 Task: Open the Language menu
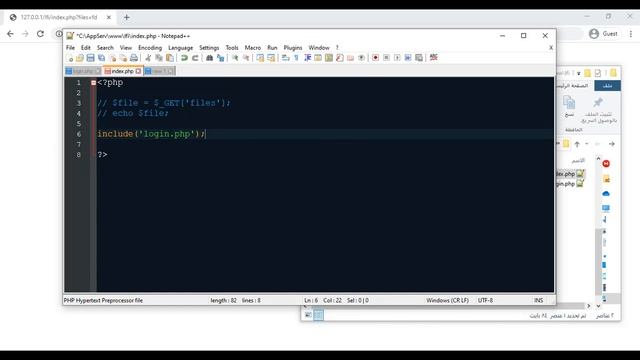[180, 48]
